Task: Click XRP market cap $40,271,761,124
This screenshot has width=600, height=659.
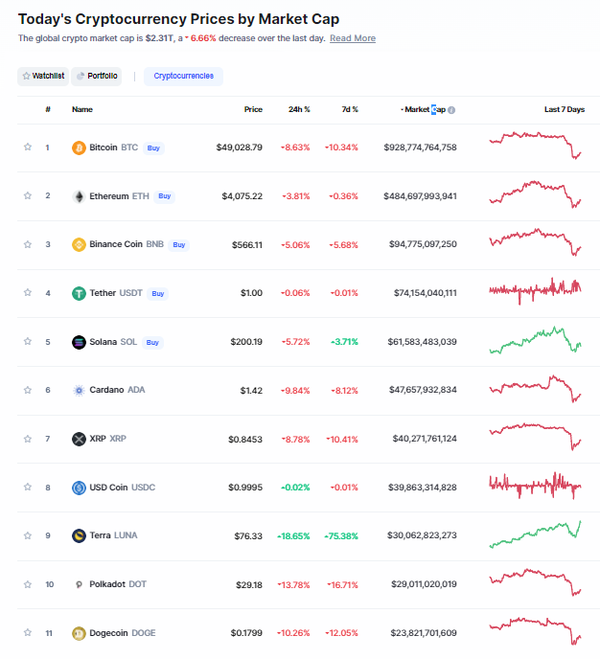Action: coord(425,439)
